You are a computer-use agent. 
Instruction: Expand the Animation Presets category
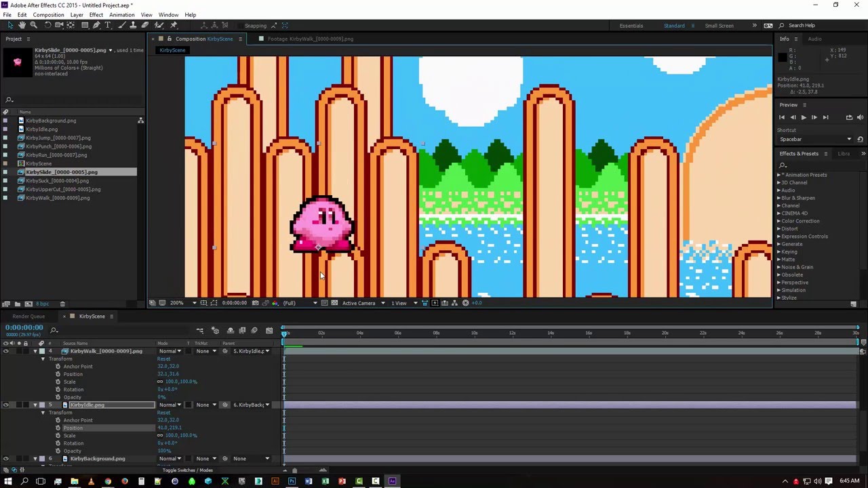(x=778, y=175)
